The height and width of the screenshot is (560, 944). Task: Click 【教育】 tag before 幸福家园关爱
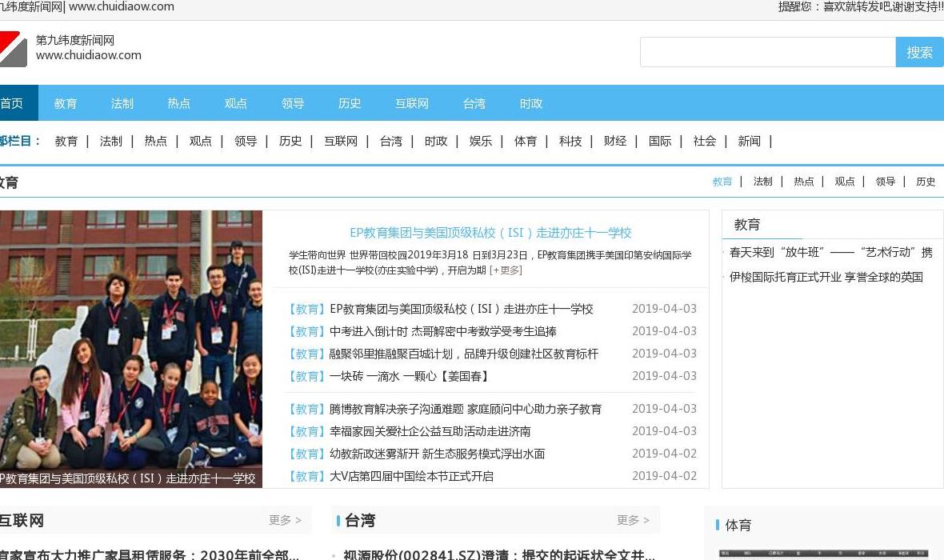[x=307, y=432]
